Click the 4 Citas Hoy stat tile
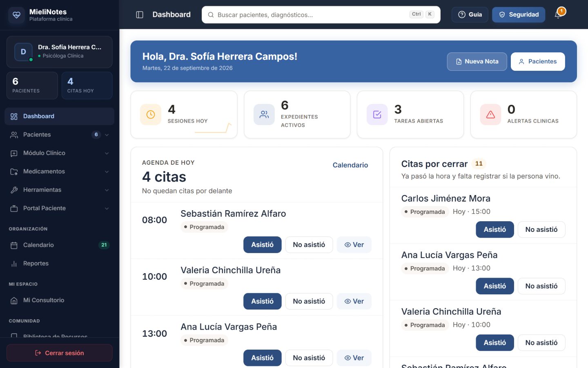Image resolution: width=588 pixels, height=368 pixels. coord(87,85)
